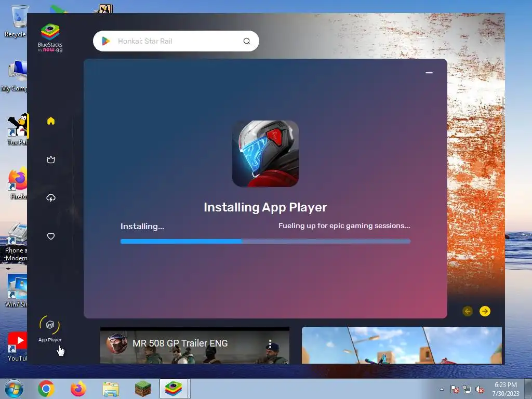This screenshot has width=532, height=399.
Task: Open muted volume tray icon
Action: (480, 389)
